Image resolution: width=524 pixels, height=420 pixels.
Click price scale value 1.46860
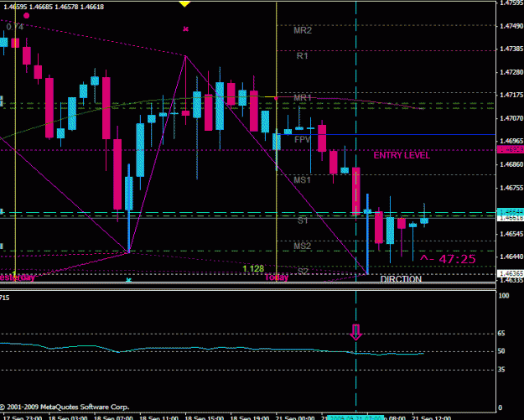[511, 164]
